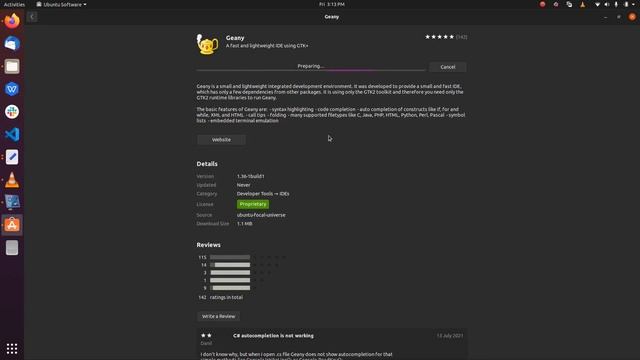This screenshot has height=360, width=640.
Task: Open Firefox from the dock
Action: [12, 21]
